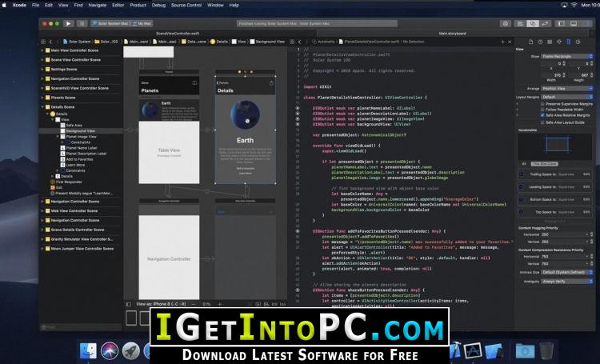Viewport: 600px width, 364px height.
Task: Select the Solar System Mac scheme
Action: click(110, 23)
